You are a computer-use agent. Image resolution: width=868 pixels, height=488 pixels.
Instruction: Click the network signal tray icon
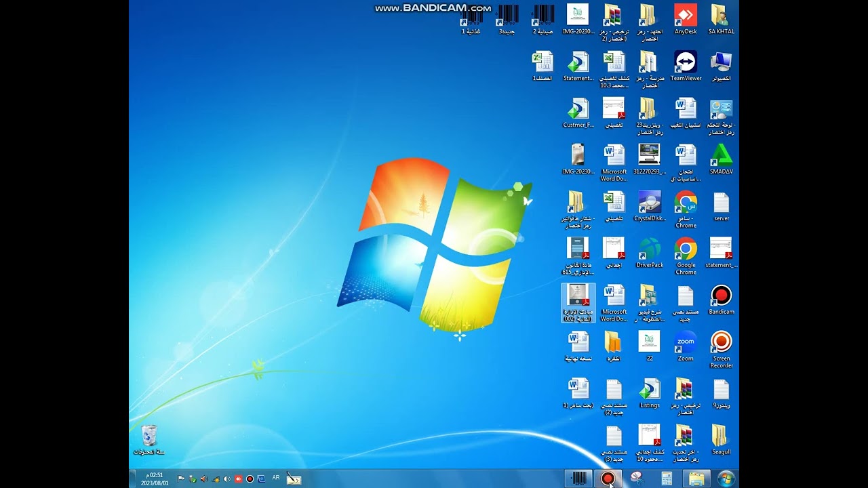(x=215, y=479)
